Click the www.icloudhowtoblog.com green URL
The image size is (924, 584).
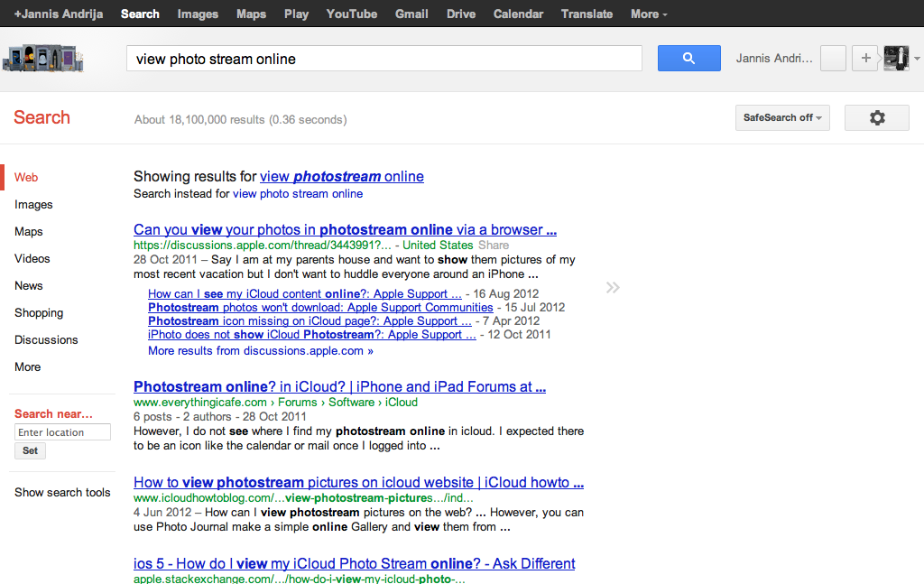(303, 497)
